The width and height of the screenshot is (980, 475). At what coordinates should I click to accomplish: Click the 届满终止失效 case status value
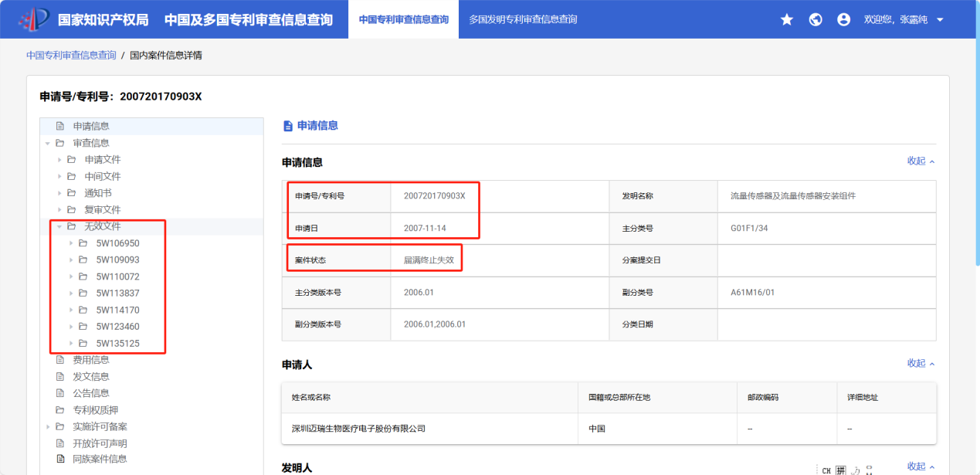429,260
